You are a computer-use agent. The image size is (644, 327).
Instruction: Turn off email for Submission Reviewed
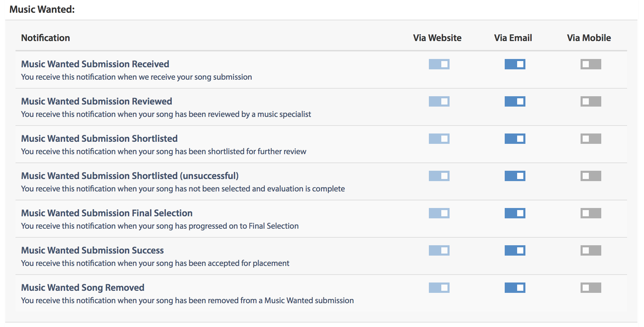coord(515,101)
